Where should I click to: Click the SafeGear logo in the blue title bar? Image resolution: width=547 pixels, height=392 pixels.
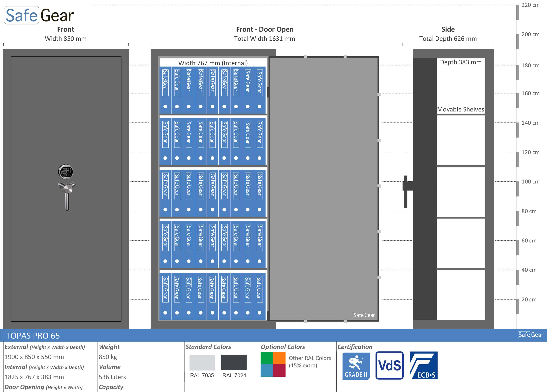pyautogui.click(x=531, y=335)
